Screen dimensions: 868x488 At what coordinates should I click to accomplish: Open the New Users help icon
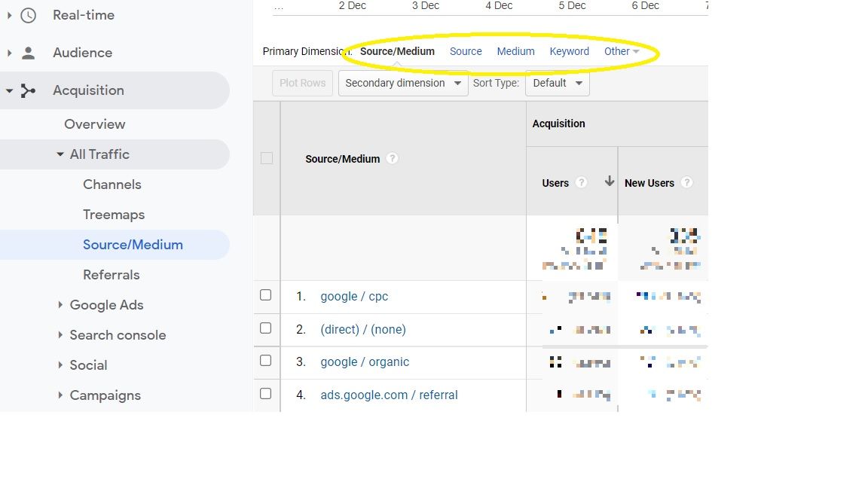(686, 182)
